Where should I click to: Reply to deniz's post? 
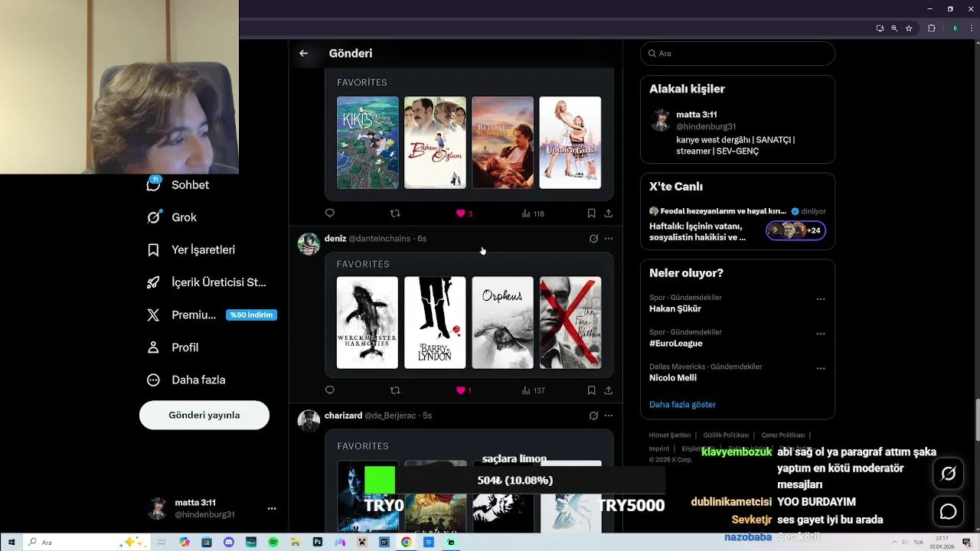(x=330, y=390)
